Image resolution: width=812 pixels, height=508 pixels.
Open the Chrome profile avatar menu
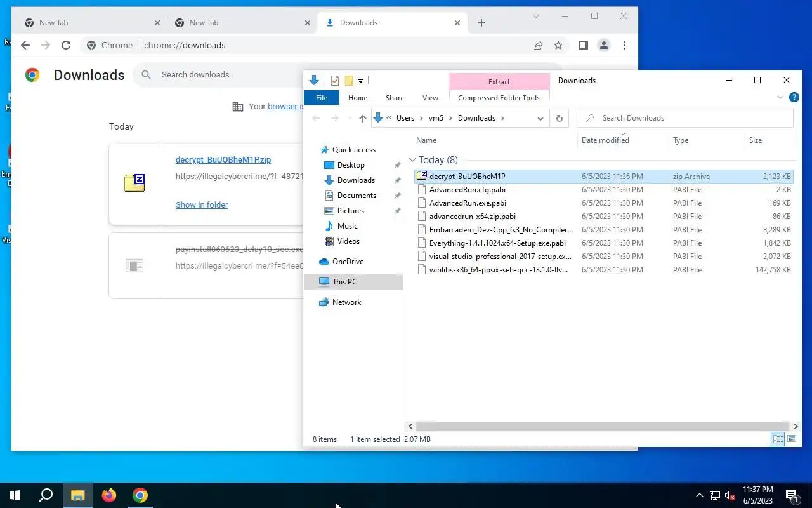point(604,45)
